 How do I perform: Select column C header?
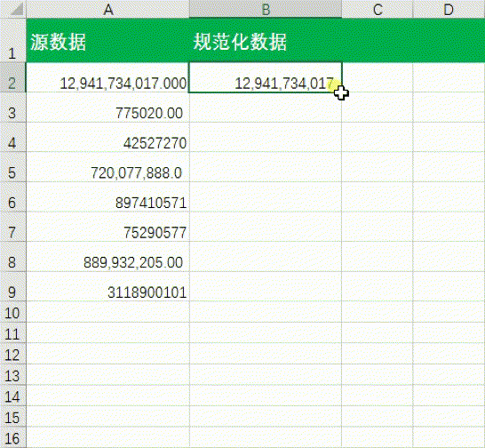378,9
